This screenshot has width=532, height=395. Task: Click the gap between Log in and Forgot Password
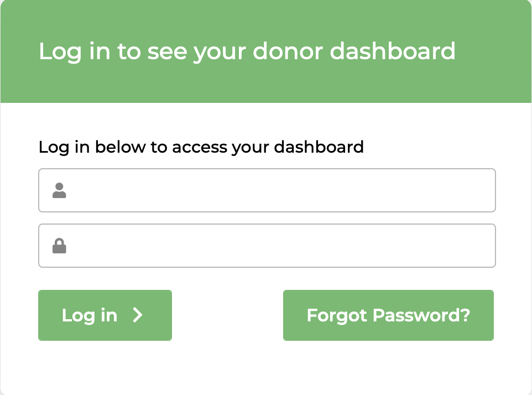point(227,315)
